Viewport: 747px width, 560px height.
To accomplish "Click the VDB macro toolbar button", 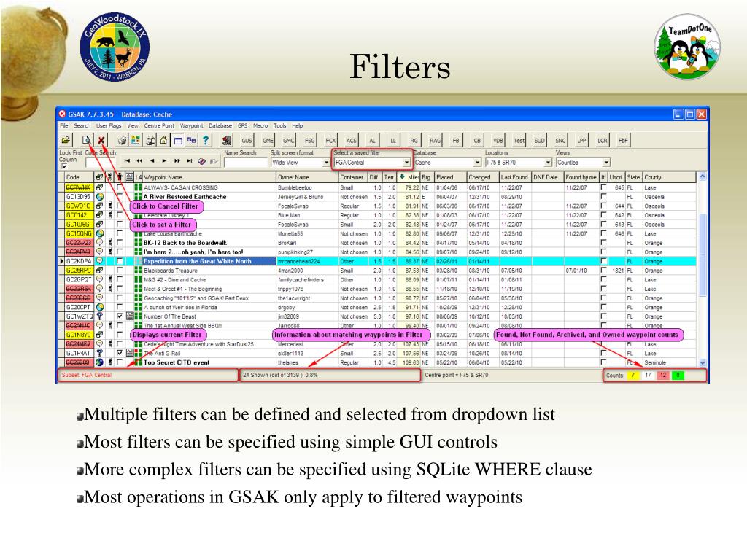I will tap(498, 141).
